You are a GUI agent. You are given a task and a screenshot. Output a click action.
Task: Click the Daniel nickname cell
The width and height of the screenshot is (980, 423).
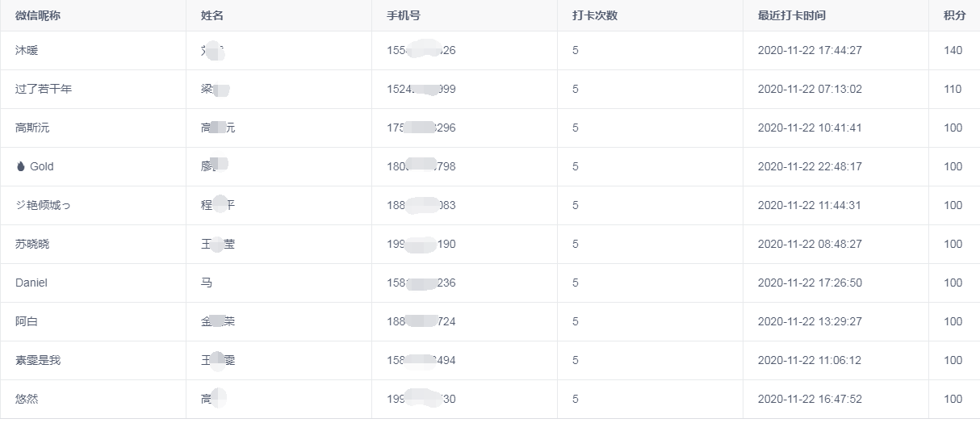click(93, 283)
